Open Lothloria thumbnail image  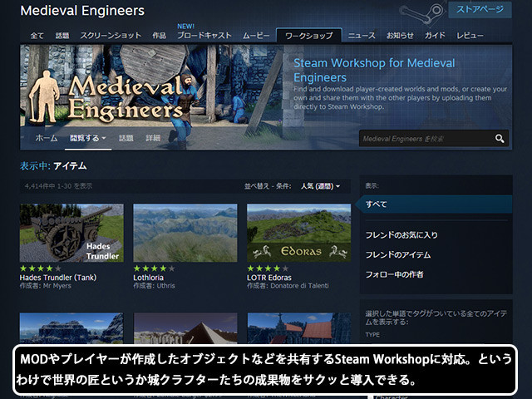[x=185, y=233]
